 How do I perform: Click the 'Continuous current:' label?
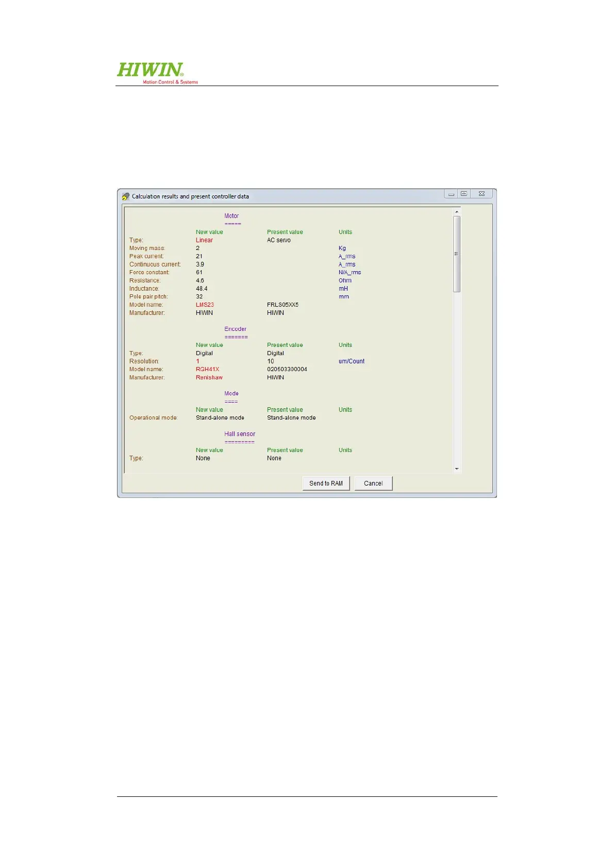pyautogui.click(x=155, y=264)
